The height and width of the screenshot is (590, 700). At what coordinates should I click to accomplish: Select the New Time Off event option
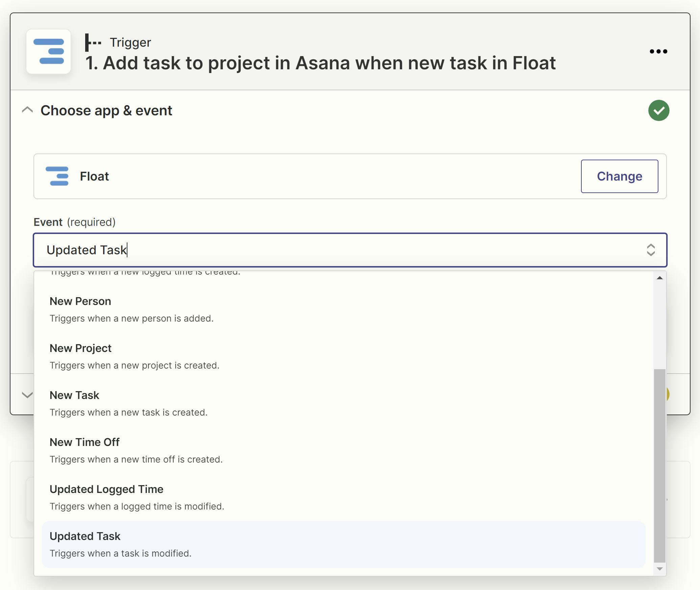point(343,450)
